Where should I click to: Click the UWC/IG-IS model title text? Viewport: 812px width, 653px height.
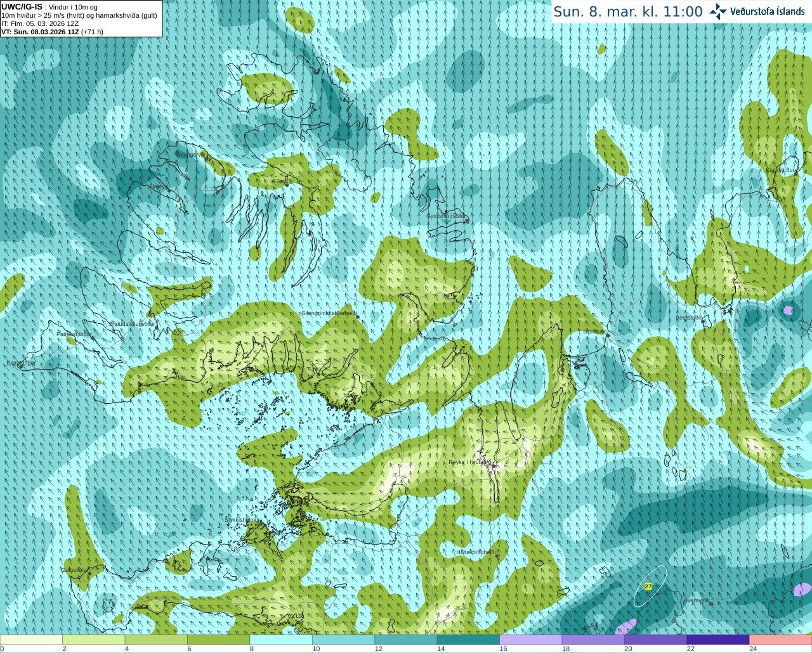22,6
